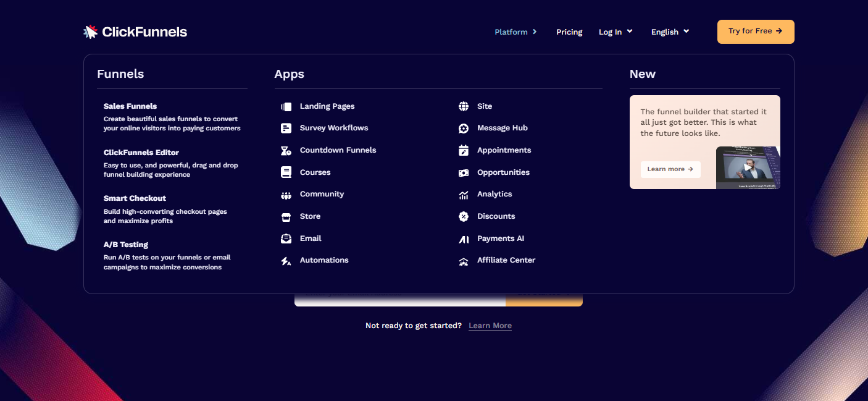
Task: Click the Try for Free button
Action: tap(756, 32)
